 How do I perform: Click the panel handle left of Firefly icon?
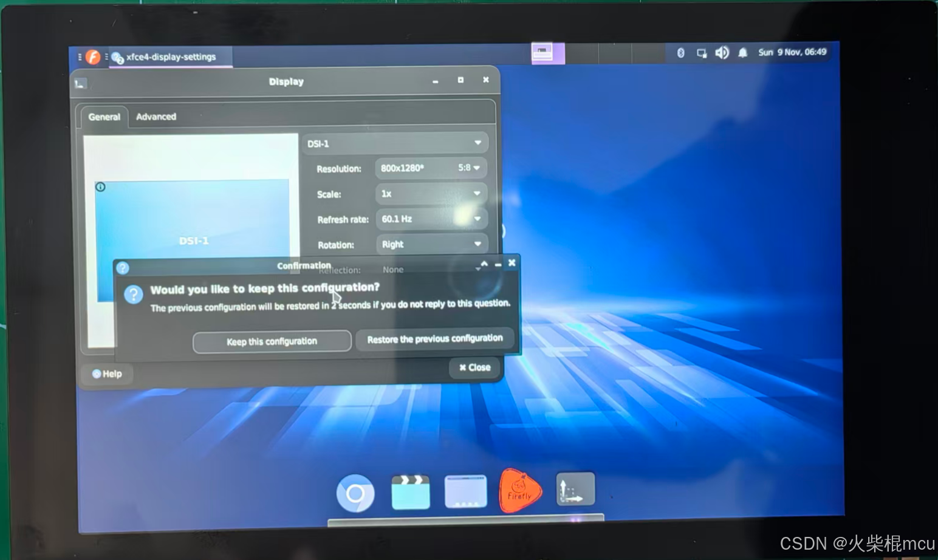point(80,57)
